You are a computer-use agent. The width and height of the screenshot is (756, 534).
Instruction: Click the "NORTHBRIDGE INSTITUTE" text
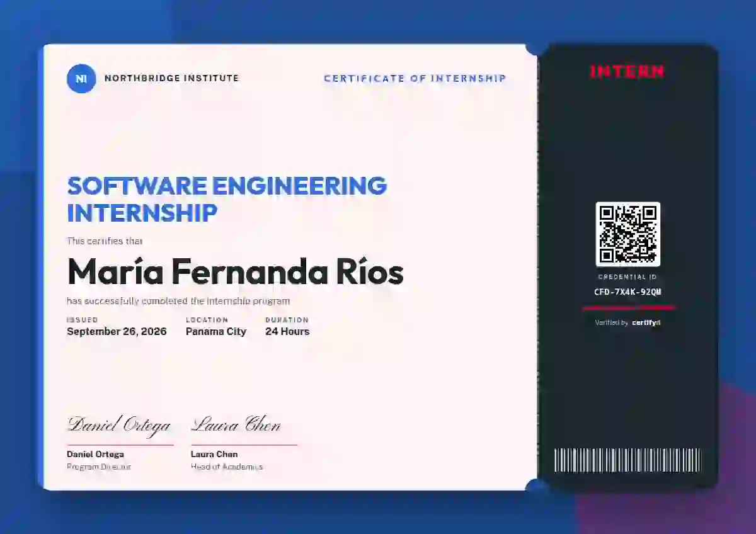coord(171,79)
